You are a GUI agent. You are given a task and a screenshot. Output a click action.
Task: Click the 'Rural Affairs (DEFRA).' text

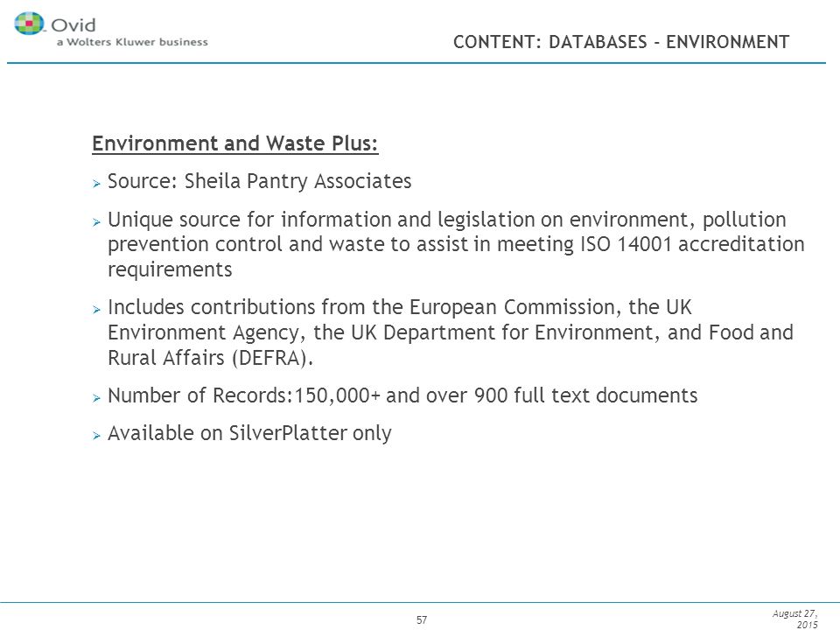tap(211, 358)
